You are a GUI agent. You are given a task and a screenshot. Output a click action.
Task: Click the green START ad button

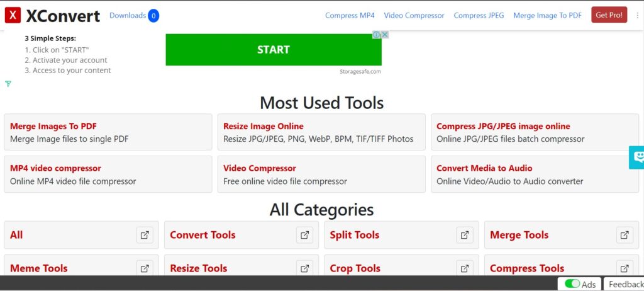point(274,50)
